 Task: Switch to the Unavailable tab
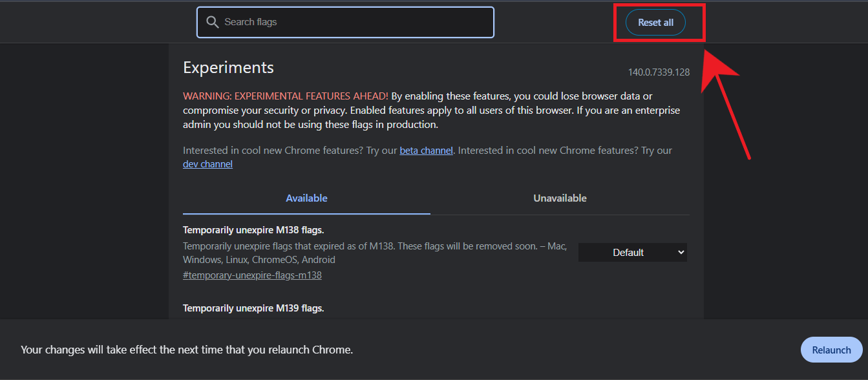pos(560,198)
